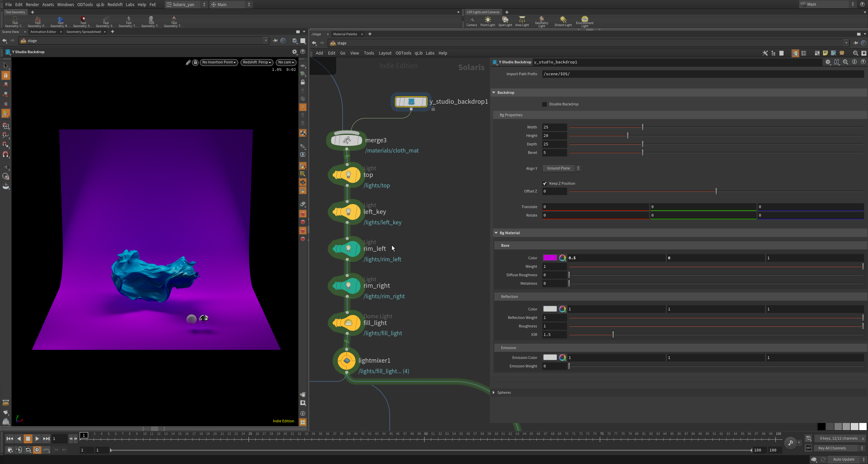This screenshot has height=464, width=868.
Task: Open the Align Y Ground Plane dropdown
Action: coord(561,168)
